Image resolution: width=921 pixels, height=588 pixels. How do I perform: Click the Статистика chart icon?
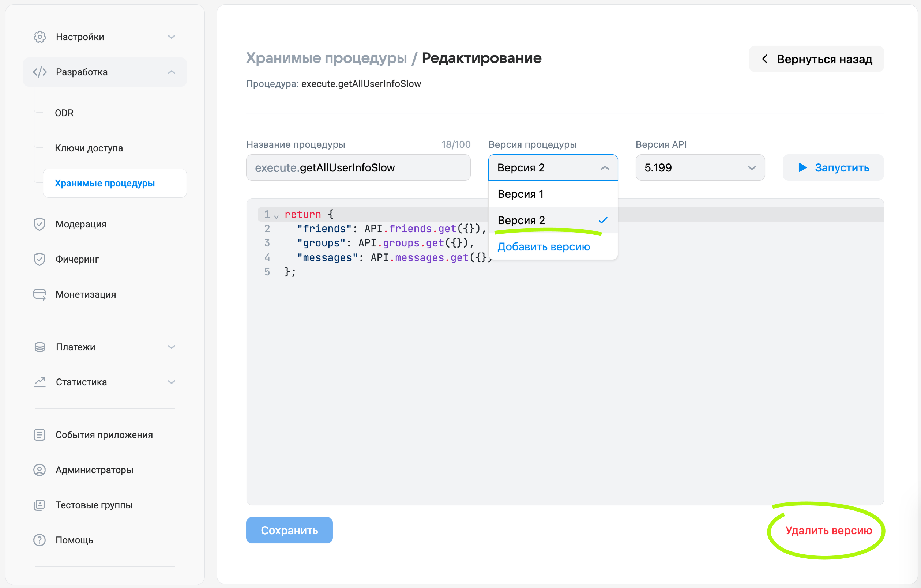click(40, 382)
